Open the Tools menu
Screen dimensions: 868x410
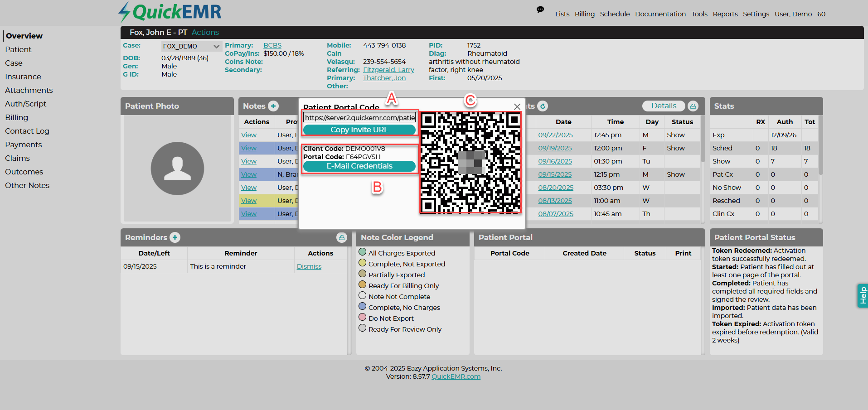699,14
